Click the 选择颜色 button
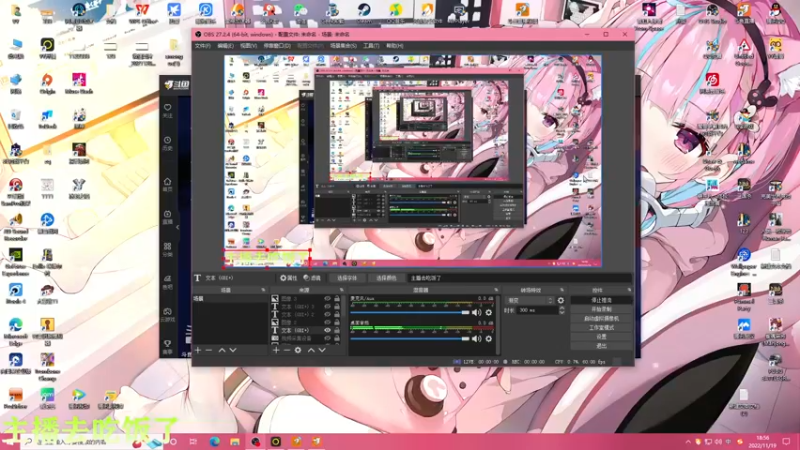The height and width of the screenshot is (450, 800). [x=386, y=278]
